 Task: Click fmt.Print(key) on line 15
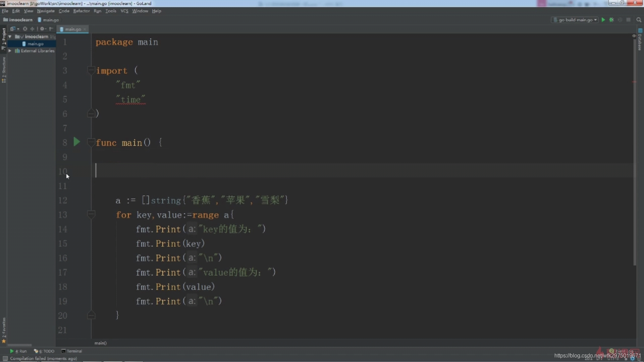170,244
